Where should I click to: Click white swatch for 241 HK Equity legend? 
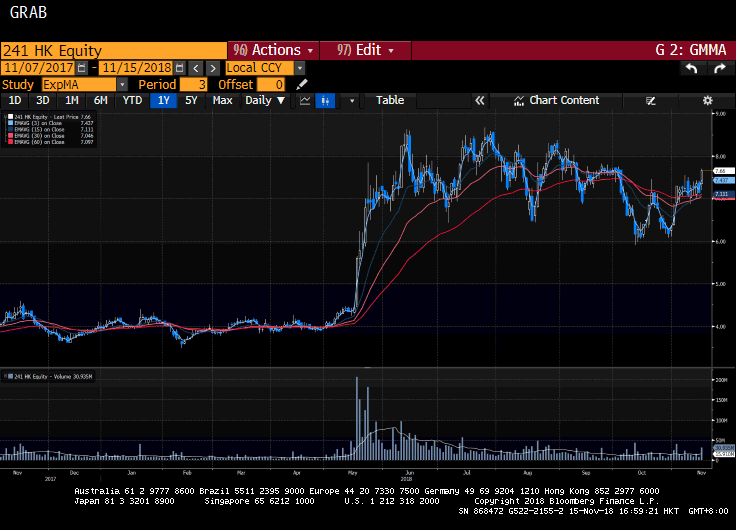coord(10,117)
